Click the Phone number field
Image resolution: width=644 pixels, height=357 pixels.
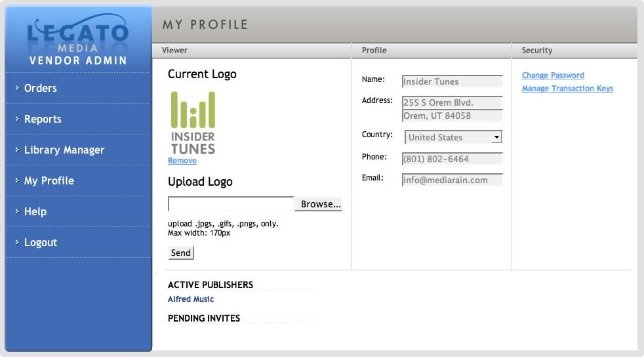point(452,159)
